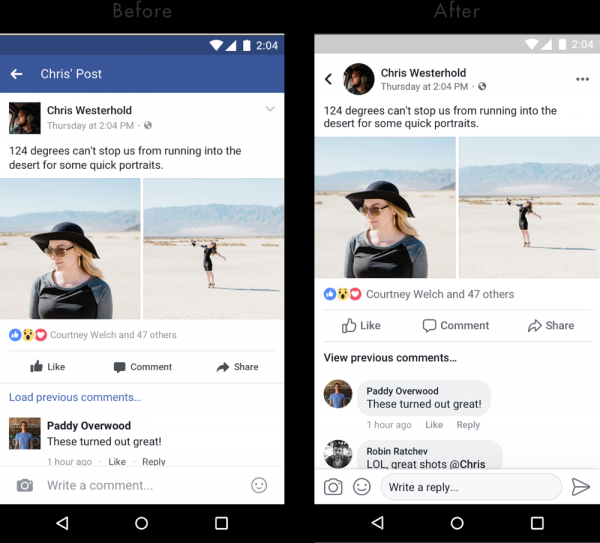View 'Courtney Welch and 47 others' in After screen
Viewport: 600px width, 543px height.
click(x=440, y=294)
